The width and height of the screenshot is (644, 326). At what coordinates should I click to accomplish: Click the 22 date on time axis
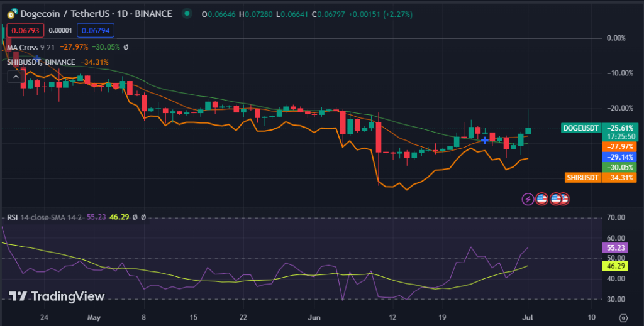pos(243,317)
